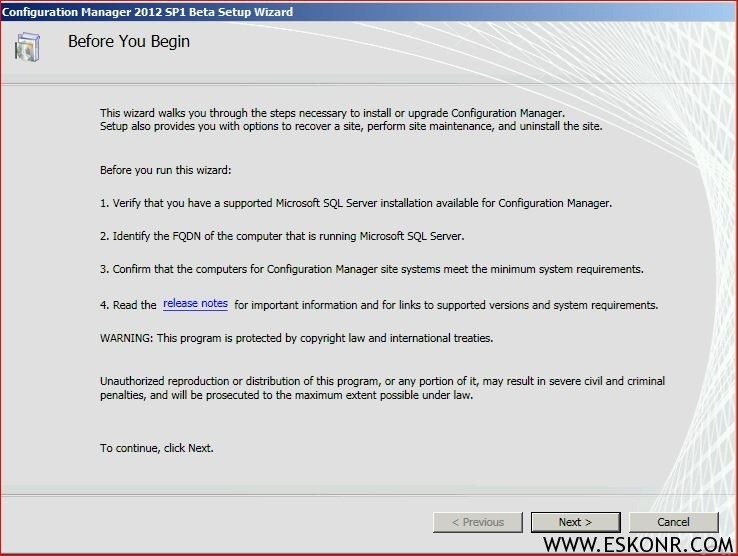Image resolution: width=738 pixels, height=556 pixels.
Task: Click the greyed-out Previous button
Action: pos(477,522)
